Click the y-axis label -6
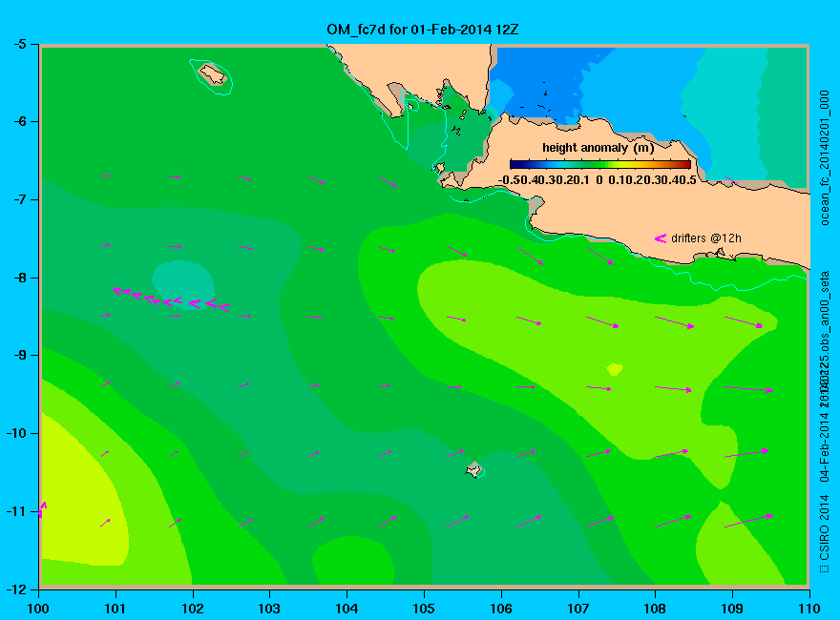The width and height of the screenshot is (840, 620). [x=19, y=121]
